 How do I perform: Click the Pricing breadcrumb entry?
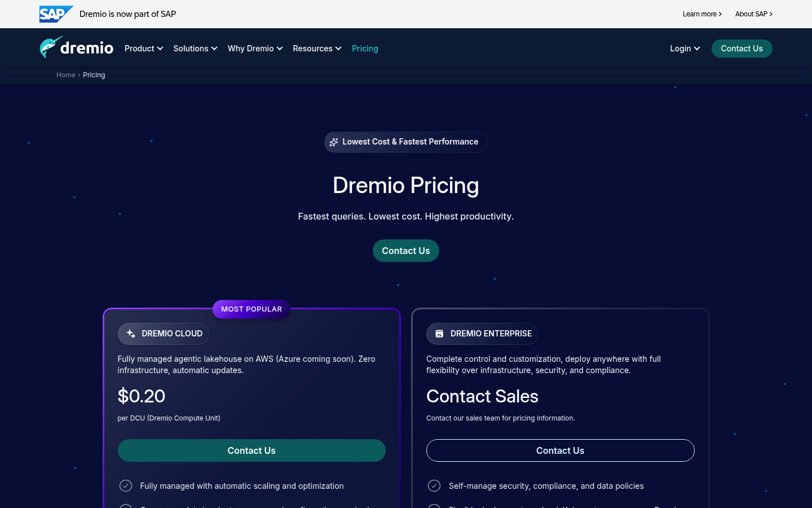coord(94,75)
